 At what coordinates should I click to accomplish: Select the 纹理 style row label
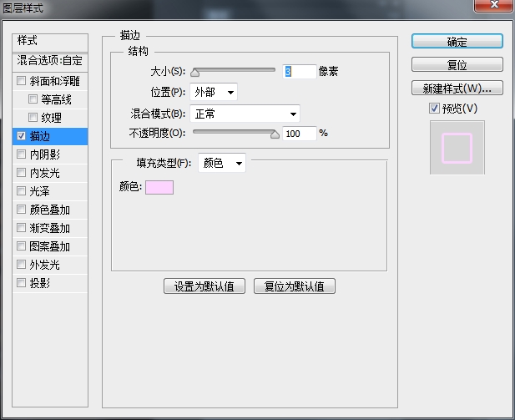51,118
